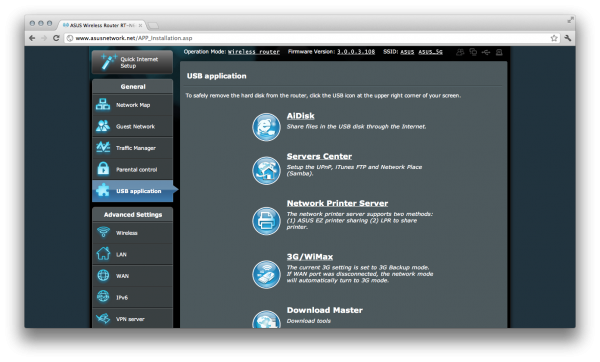
Task: Click firmware version 3.0.0.3.108 link
Action: pyautogui.click(x=356, y=52)
